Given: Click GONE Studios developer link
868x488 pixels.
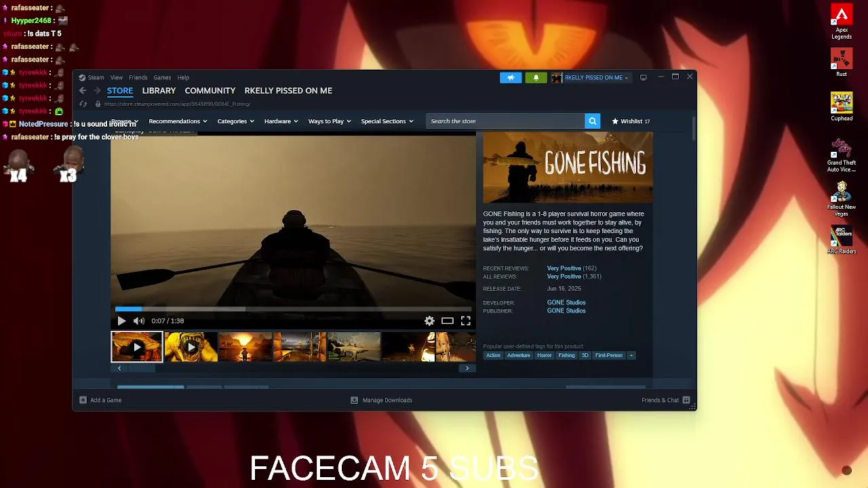Looking at the screenshot, I should point(566,302).
